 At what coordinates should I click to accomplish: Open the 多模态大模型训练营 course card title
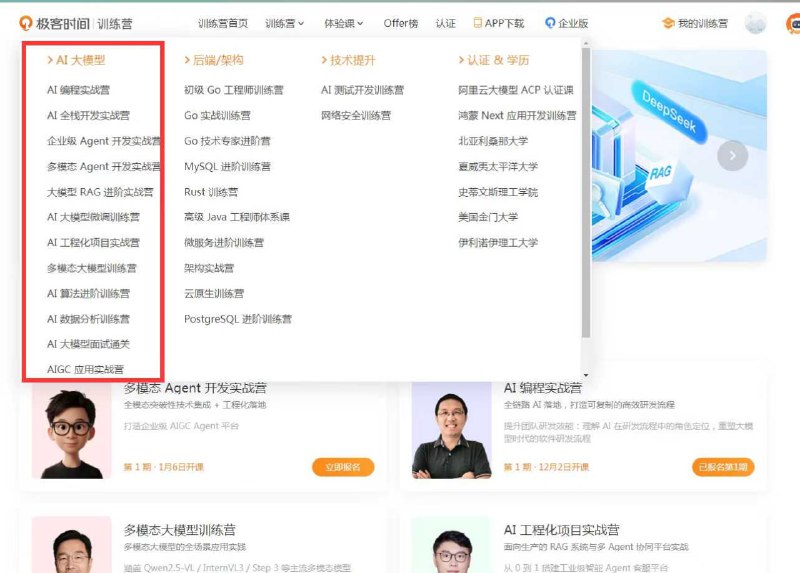(x=180, y=530)
